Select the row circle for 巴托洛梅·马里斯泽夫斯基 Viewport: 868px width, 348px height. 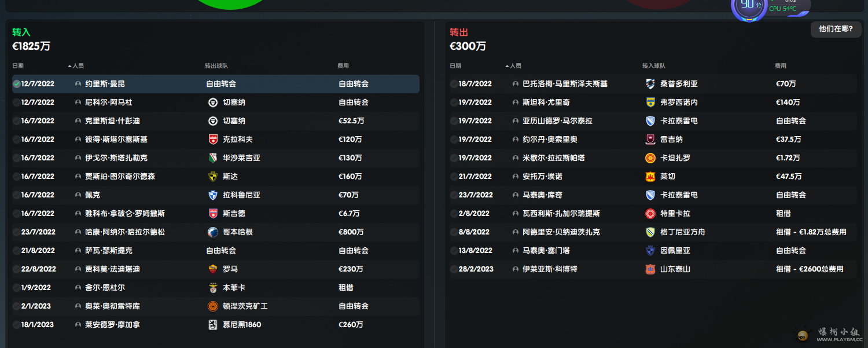pyautogui.click(x=454, y=84)
